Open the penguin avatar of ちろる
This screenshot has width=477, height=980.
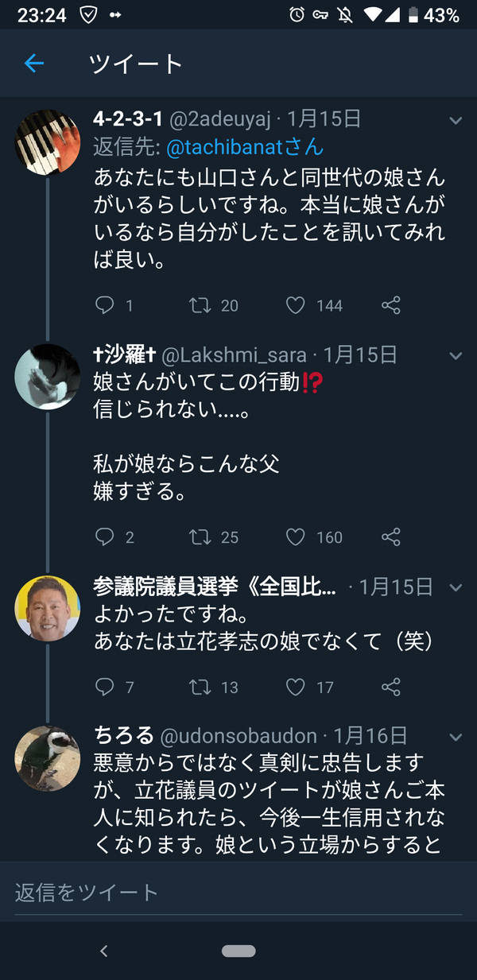(x=48, y=758)
